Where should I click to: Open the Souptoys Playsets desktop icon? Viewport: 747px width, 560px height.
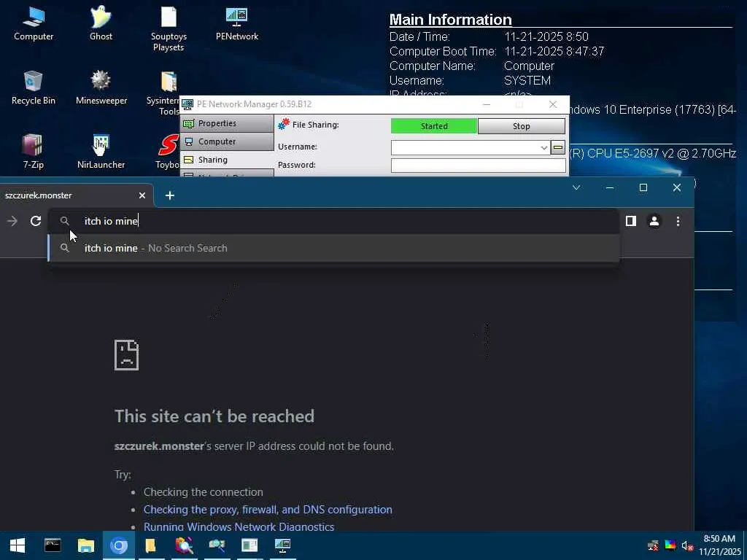click(169, 28)
